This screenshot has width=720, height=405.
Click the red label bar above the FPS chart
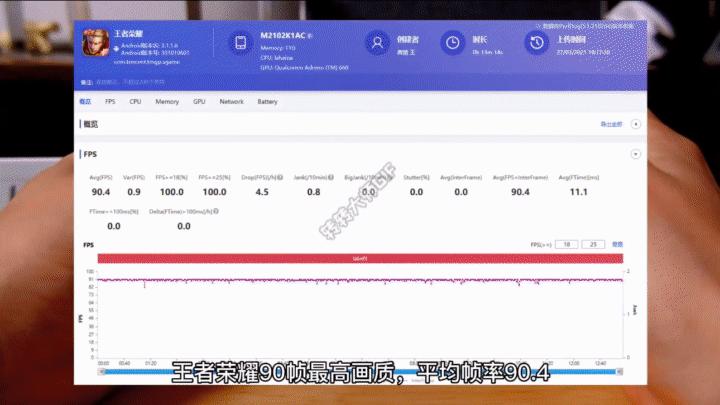click(x=360, y=259)
